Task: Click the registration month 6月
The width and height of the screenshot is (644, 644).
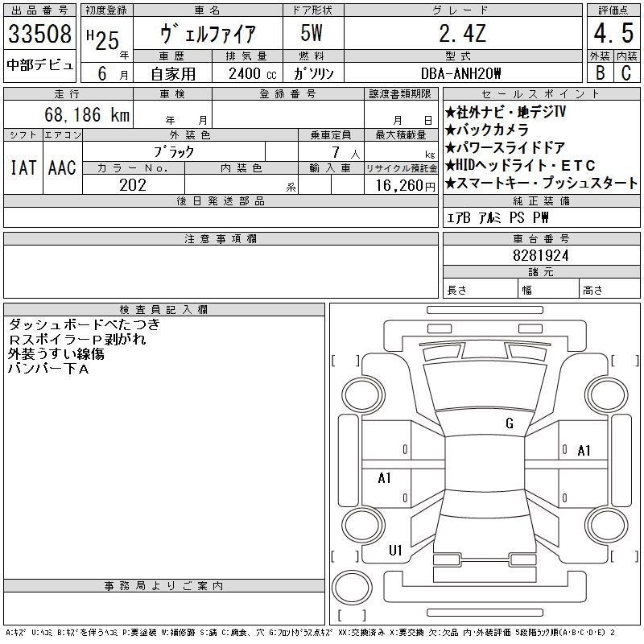Action: point(113,73)
